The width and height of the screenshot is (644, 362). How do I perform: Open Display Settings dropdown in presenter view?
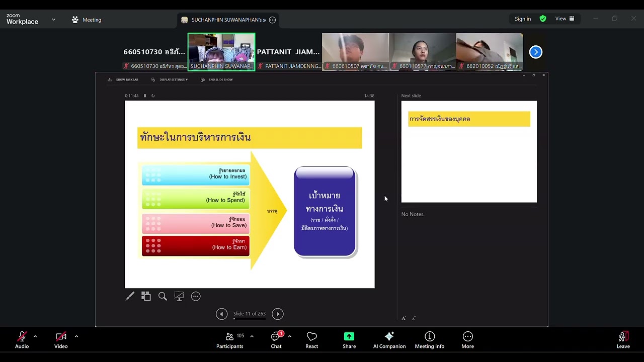coord(170,79)
